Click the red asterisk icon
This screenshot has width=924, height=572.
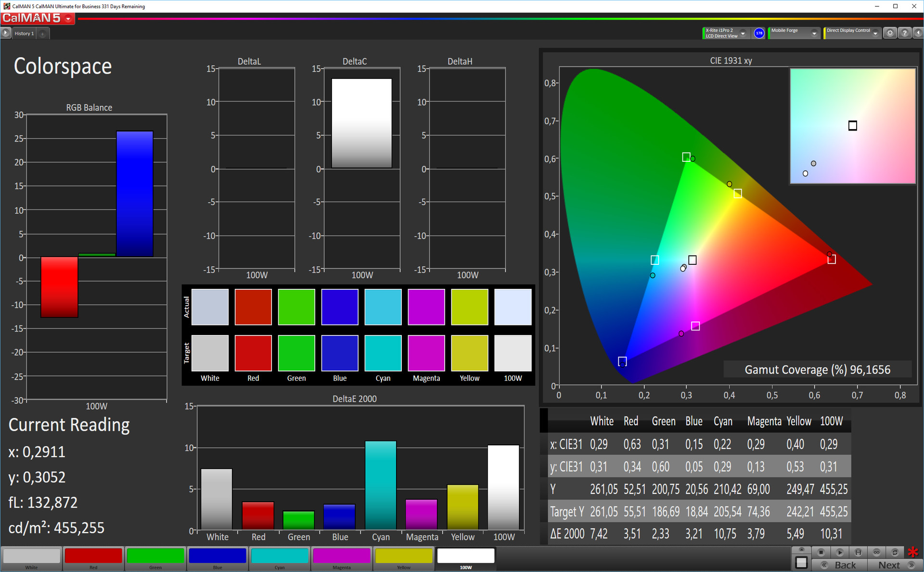tap(913, 552)
